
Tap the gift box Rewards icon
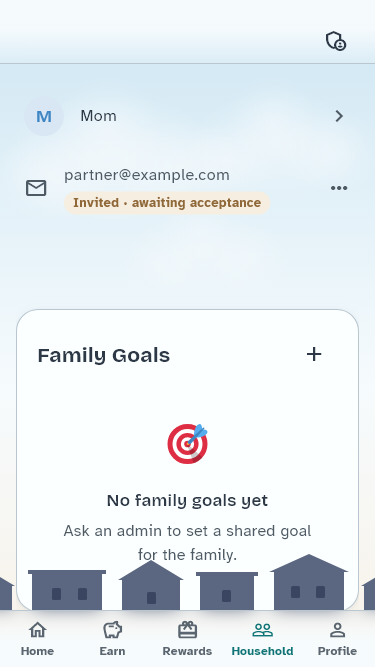(x=187, y=630)
